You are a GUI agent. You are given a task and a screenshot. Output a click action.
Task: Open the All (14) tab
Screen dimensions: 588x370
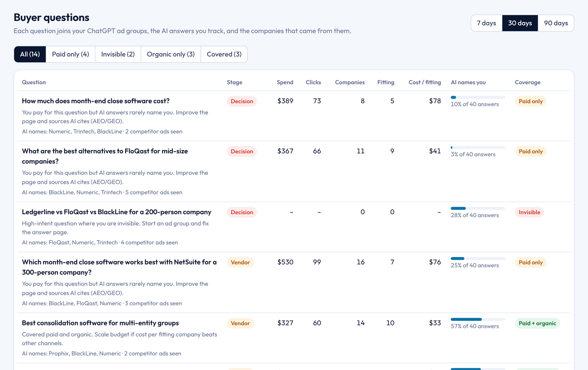click(30, 54)
